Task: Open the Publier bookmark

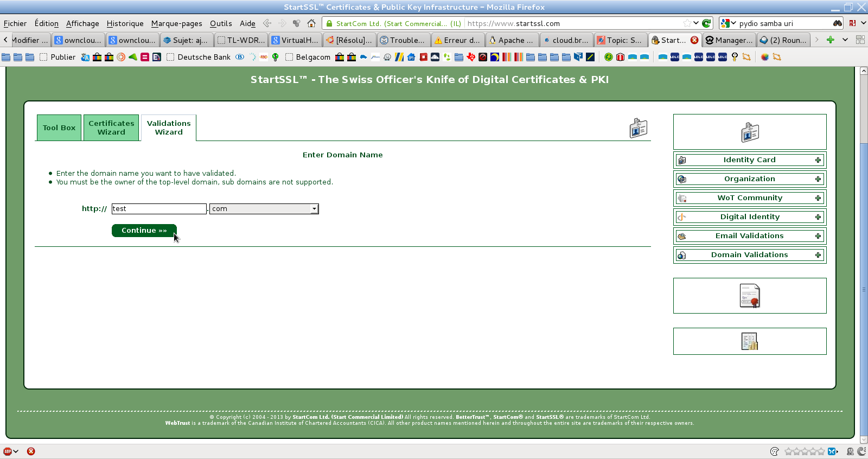Action: point(58,57)
